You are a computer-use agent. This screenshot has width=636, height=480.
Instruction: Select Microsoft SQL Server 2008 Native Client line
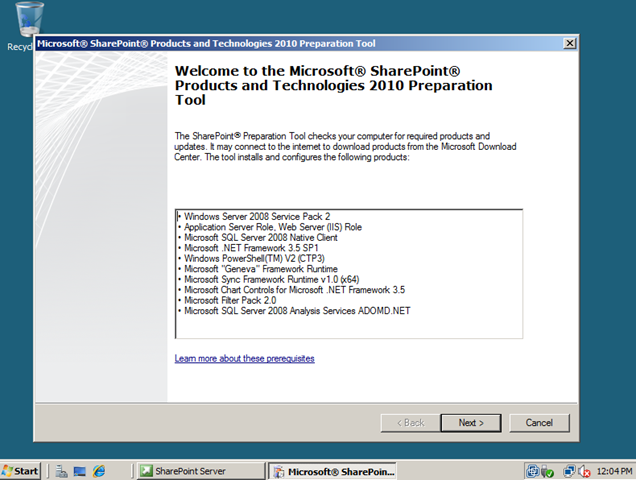[261, 238]
